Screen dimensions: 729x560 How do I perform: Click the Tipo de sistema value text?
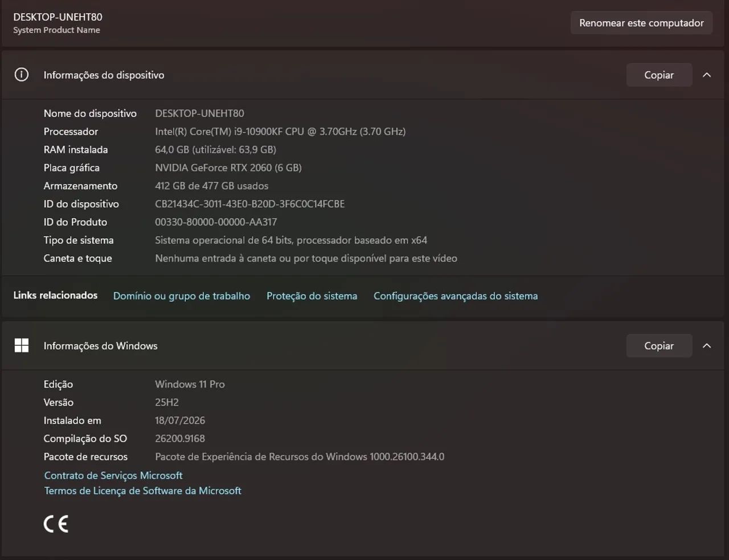(291, 240)
